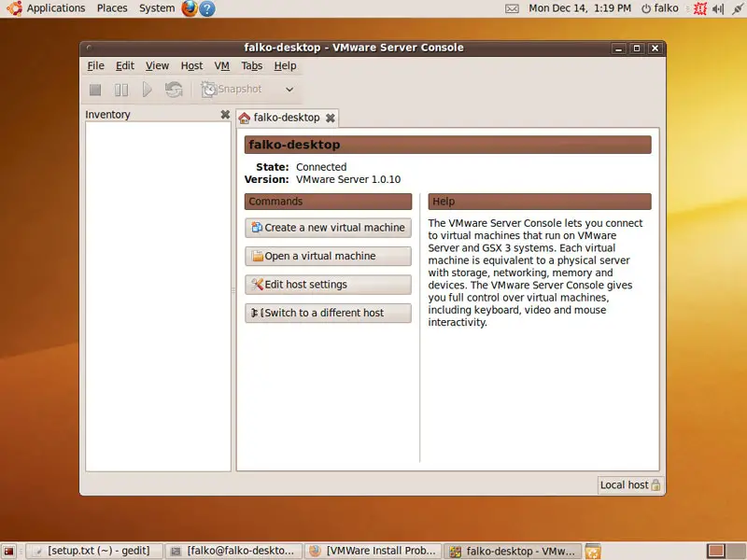
Task: Click the mail envelope indicator icon
Action: coord(512,8)
